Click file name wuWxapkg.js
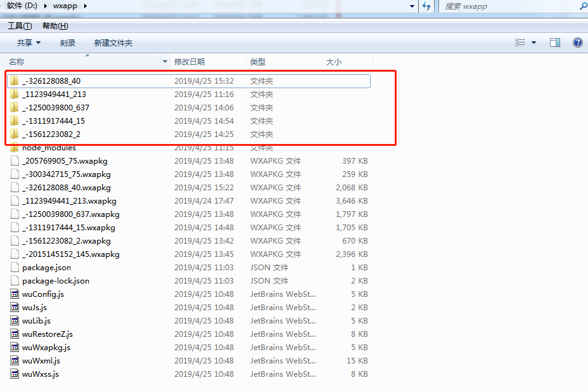 coord(46,348)
